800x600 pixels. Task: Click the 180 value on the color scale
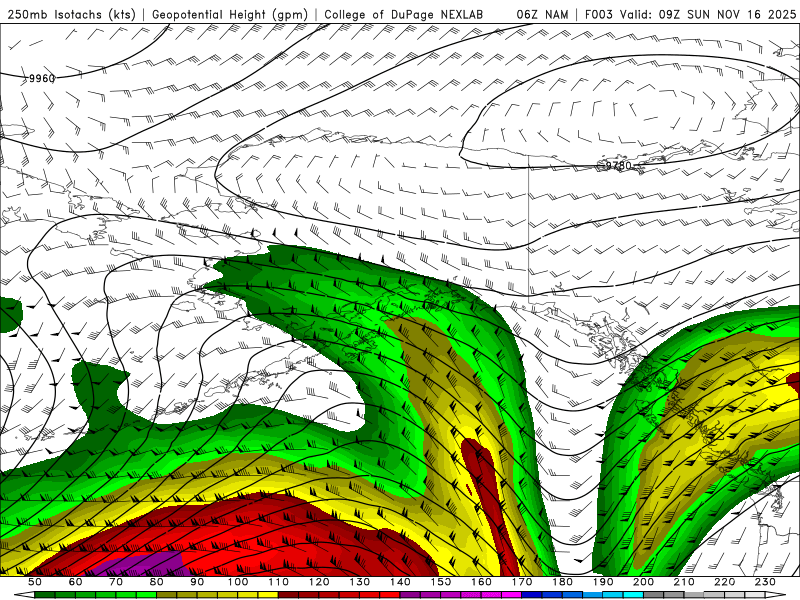[x=563, y=582]
